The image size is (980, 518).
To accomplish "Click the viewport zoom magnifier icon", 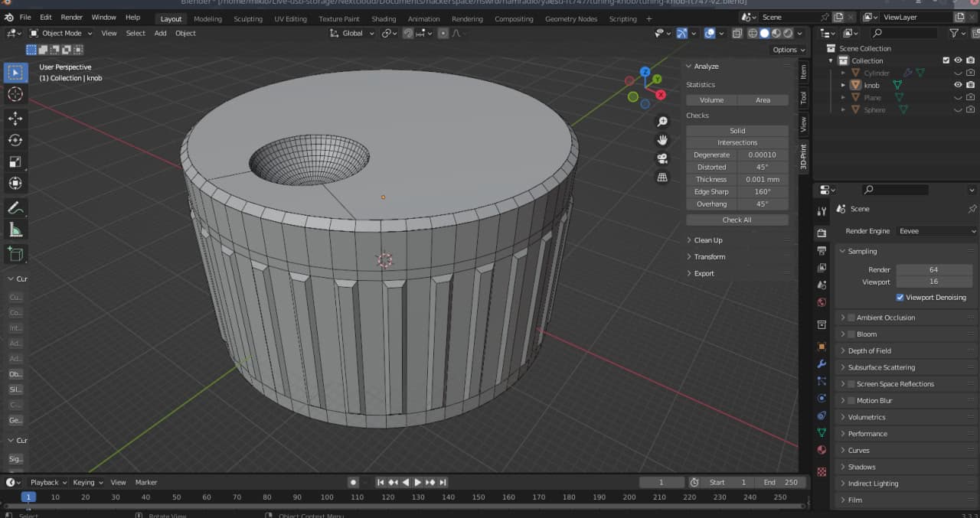I will point(662,122).
